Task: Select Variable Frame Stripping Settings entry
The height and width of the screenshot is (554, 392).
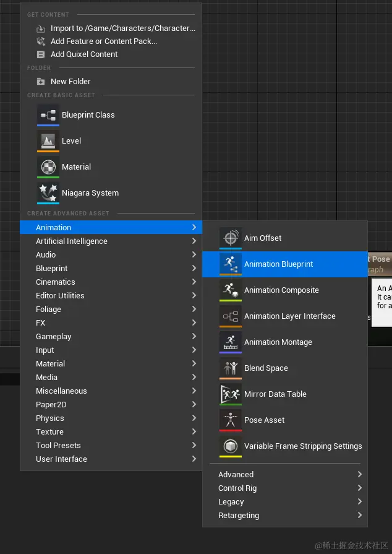Action: [285, 446]
